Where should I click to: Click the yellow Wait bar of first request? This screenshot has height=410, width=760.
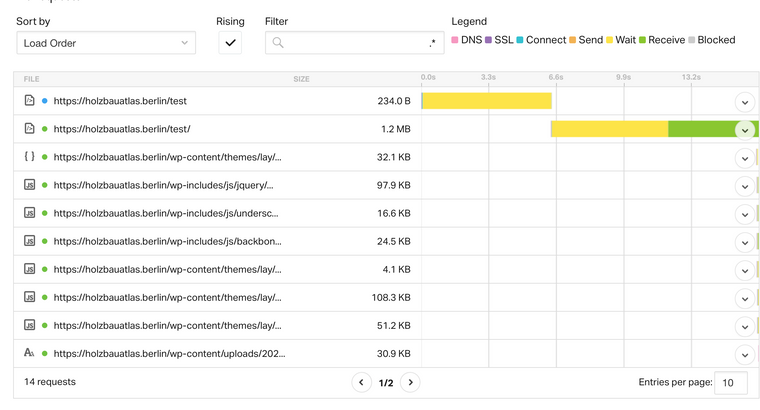[x=487, y=101]
